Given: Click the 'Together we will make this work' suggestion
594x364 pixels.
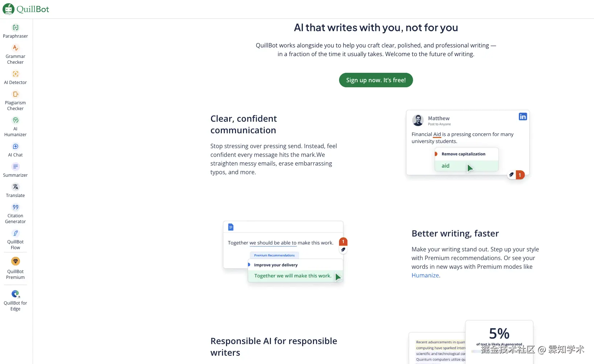Looking at the screenshot, I should [x=293, y=276].
